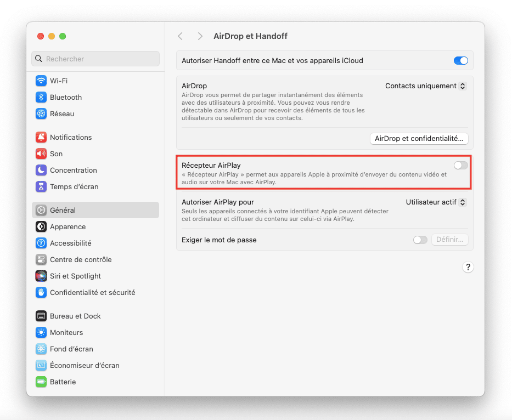
Task: Click the Wi-Fi icon in sidebar
Action: pos(41,81)
